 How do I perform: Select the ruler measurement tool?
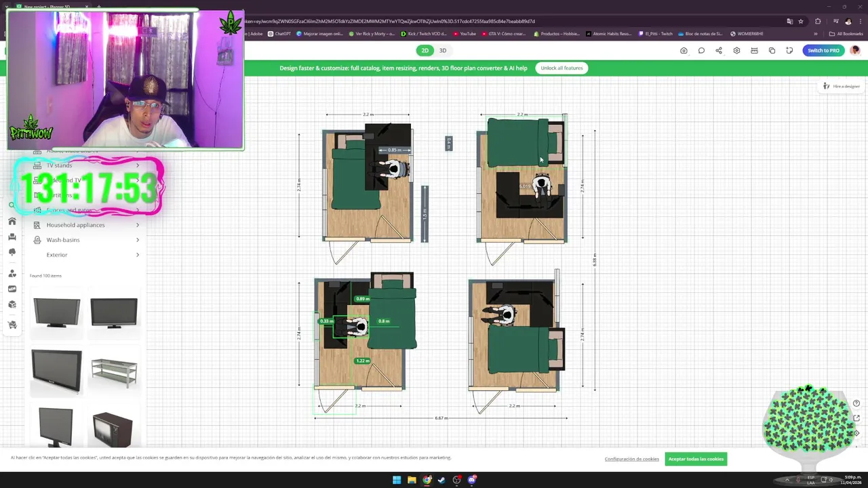point(754,50)
